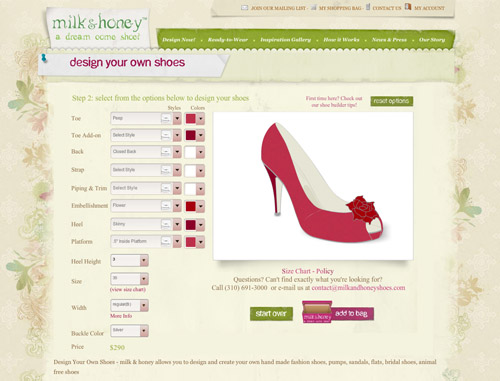This screenshot has height=381, width=500.
Task: Open the Our Story menu item
Action: (x=432, y=40)
